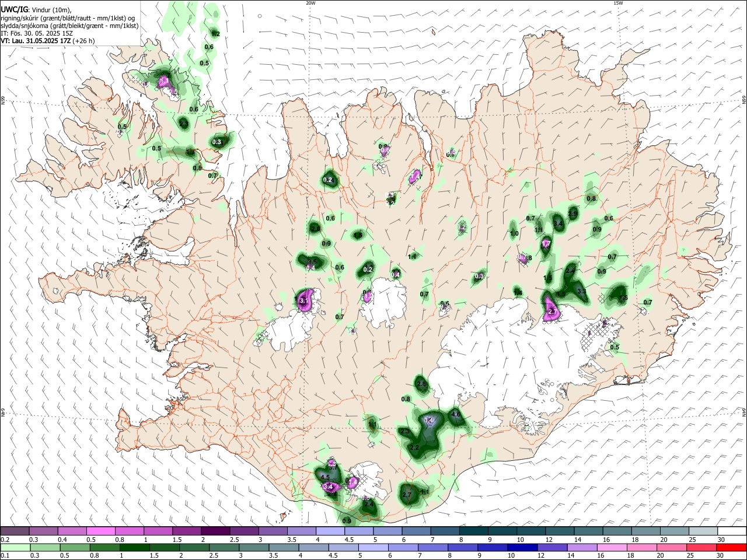Viewport: 747px width, 560px height.
Task: Pick the light pink swatch between 16 and 18
Action: [x=612, y=548]
